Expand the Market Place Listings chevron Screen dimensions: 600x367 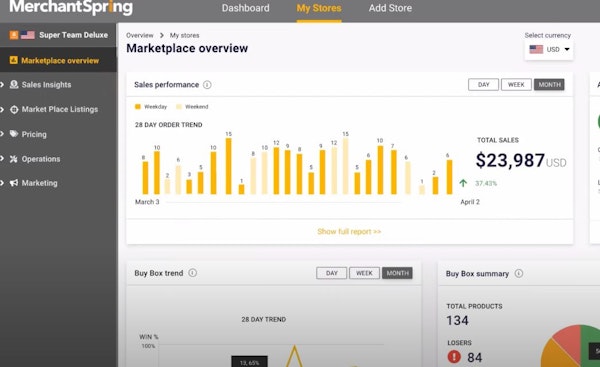click(x=2, y=109)
